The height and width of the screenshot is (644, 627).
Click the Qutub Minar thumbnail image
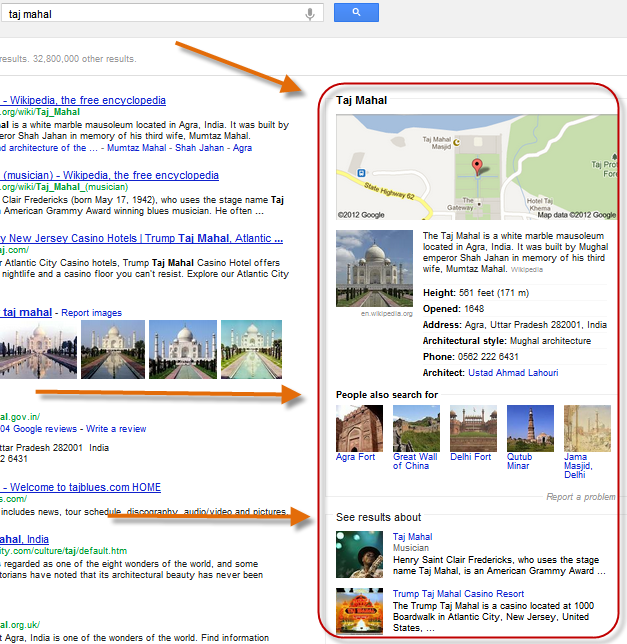click(530, 428)
